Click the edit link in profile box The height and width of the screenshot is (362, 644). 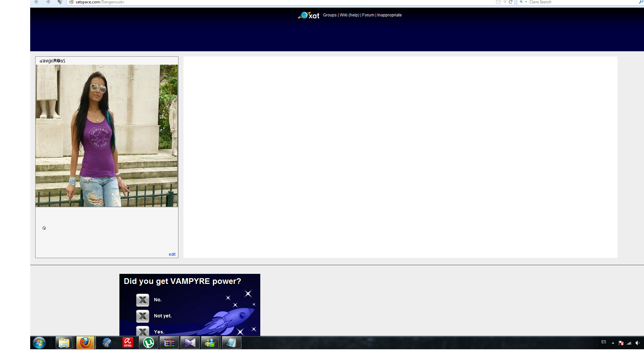tap(172, 254)
